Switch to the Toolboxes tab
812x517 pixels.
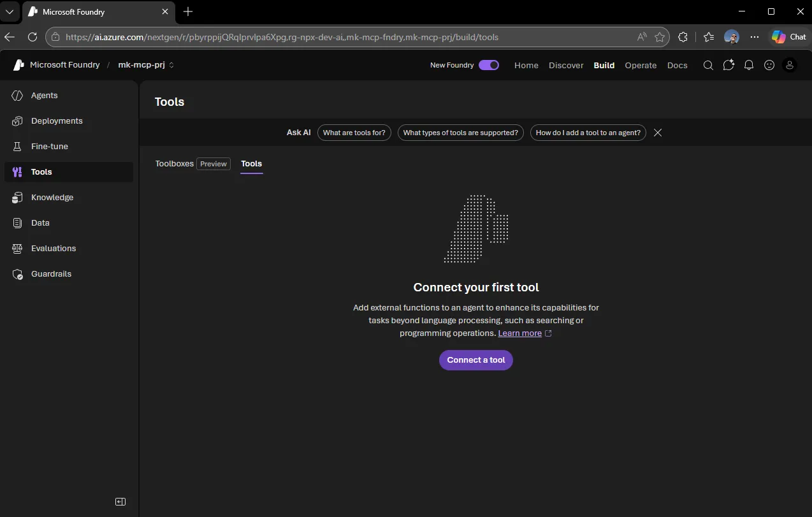pyautogui.click(x=192, y=164)
